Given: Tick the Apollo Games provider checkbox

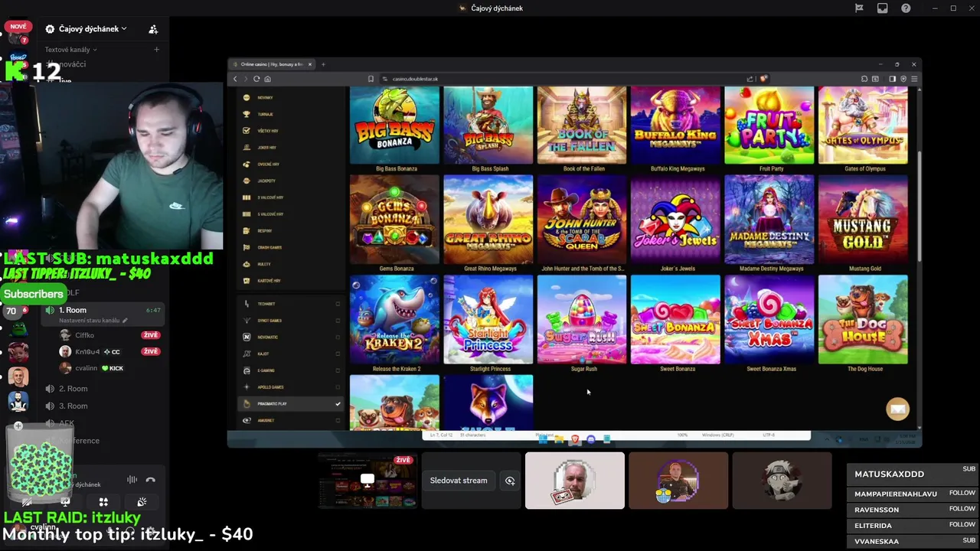Looking at the screenshot, I should point(338,387).
